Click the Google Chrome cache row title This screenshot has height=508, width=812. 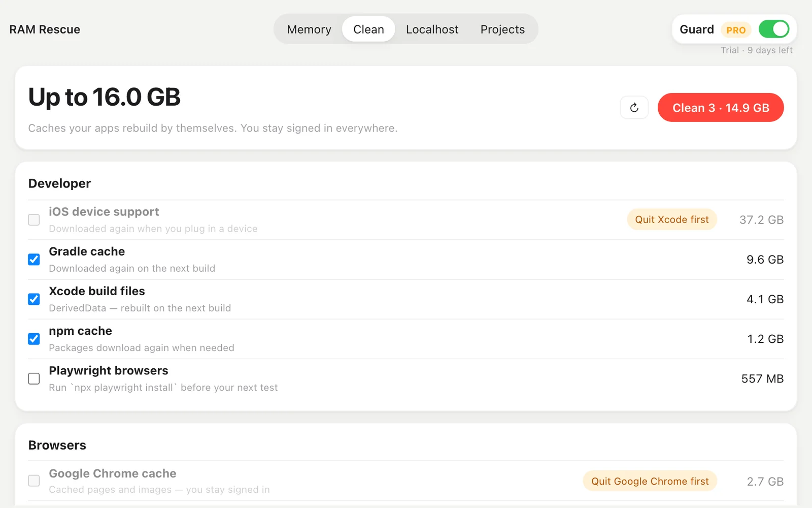pyautogui.click(x=113, y=473)
